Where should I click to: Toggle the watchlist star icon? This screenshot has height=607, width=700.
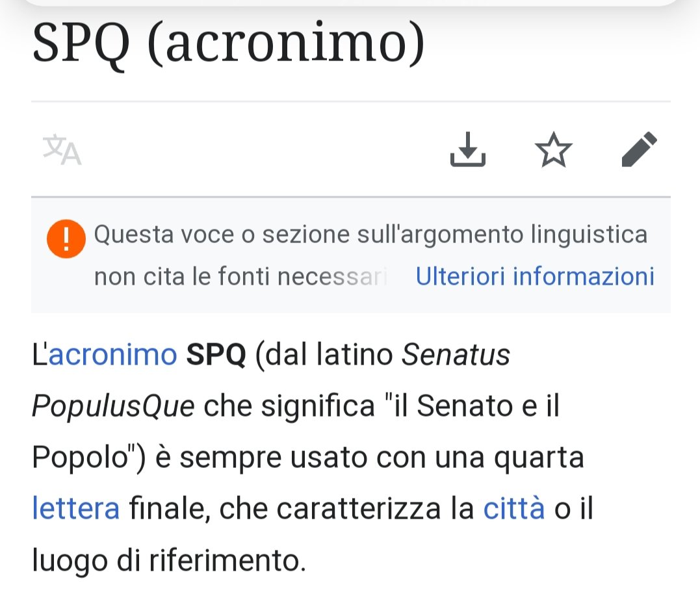click(x=553, y=149)
